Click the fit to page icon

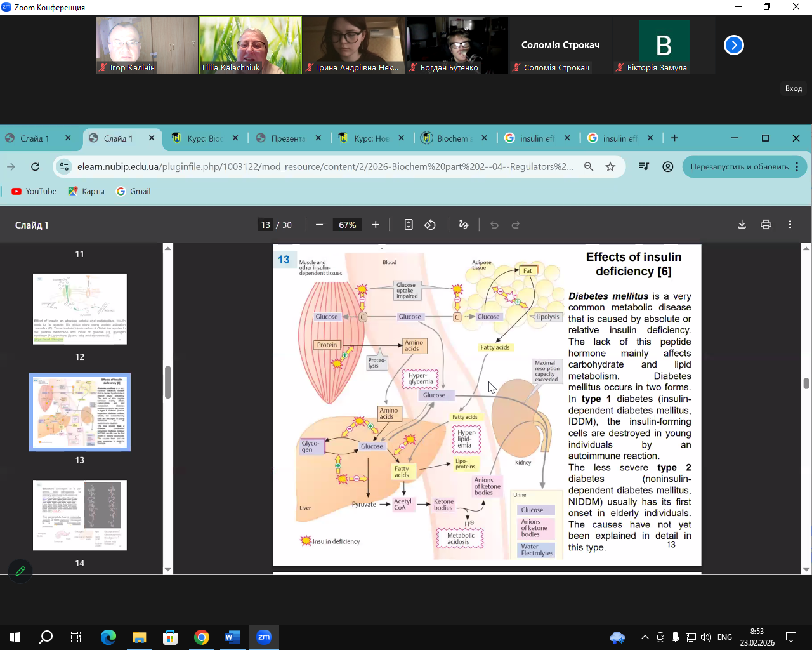click(x=409, y=225)
